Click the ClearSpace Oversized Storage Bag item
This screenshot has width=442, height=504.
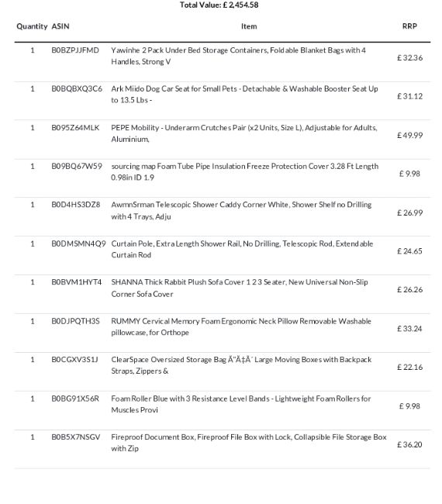[x=241, y=365]
